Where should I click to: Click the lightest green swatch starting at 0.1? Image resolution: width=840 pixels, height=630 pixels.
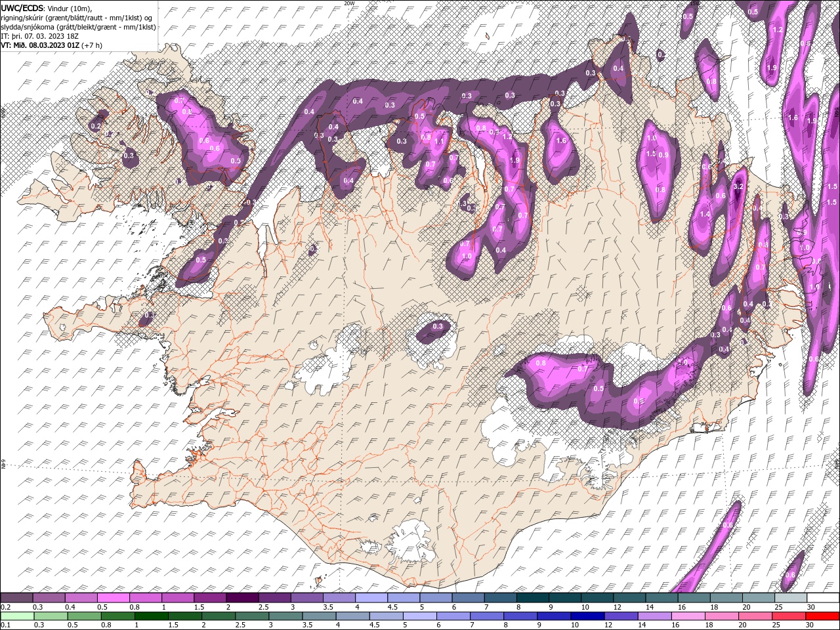point(17,616)
